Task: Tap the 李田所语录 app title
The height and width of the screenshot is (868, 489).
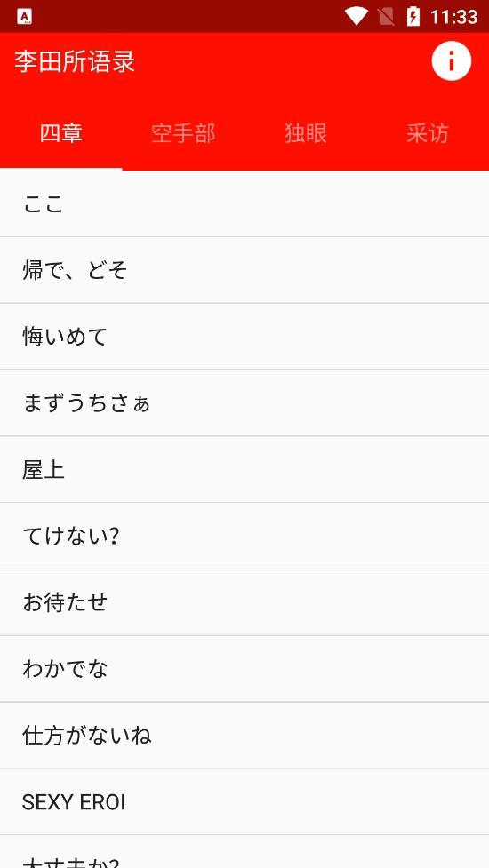Action: (75, 61)
